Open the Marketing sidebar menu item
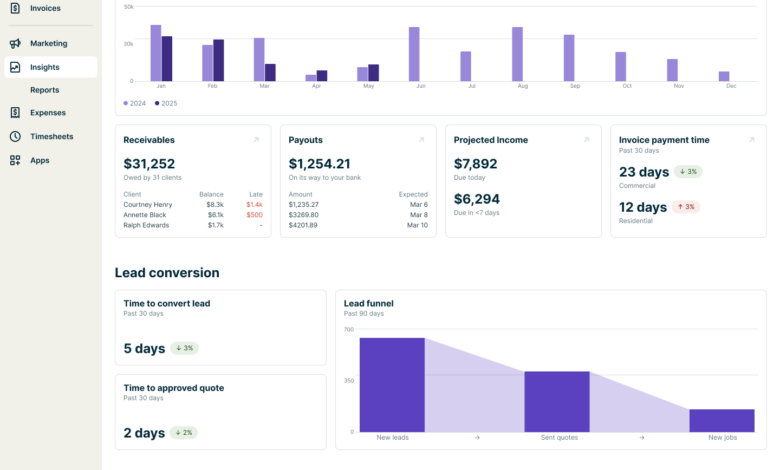This screenshot has width=780, height=470. [49, 44]
